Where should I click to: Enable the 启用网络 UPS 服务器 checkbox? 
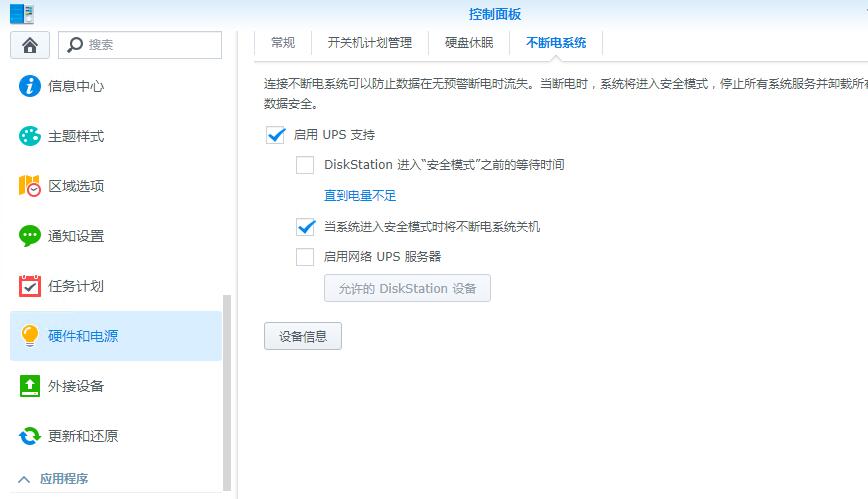pos(305,257)
